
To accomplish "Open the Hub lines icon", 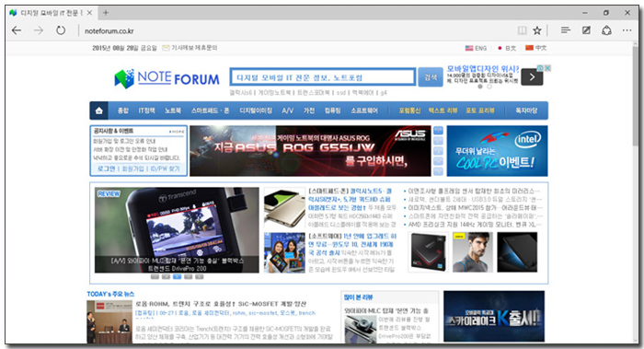I will [566, 30].
